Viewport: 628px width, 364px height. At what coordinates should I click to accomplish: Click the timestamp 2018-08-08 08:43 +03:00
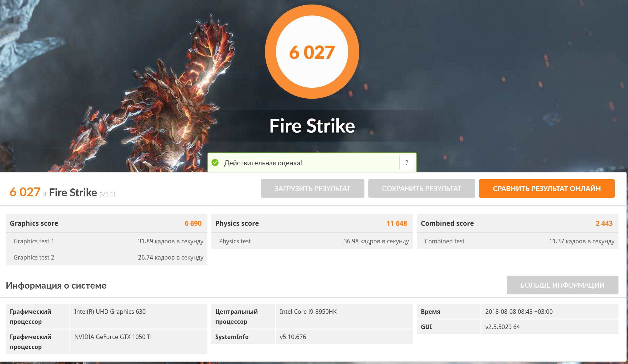(519, 312)
